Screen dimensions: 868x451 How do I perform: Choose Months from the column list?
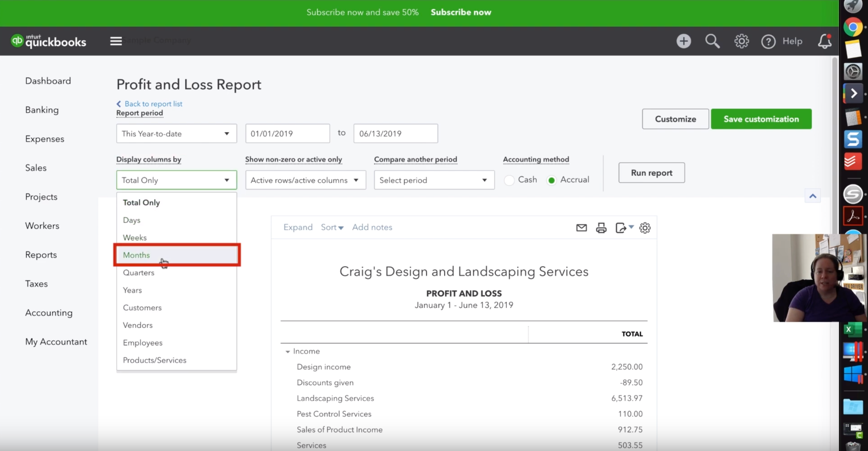coord(136,255)
